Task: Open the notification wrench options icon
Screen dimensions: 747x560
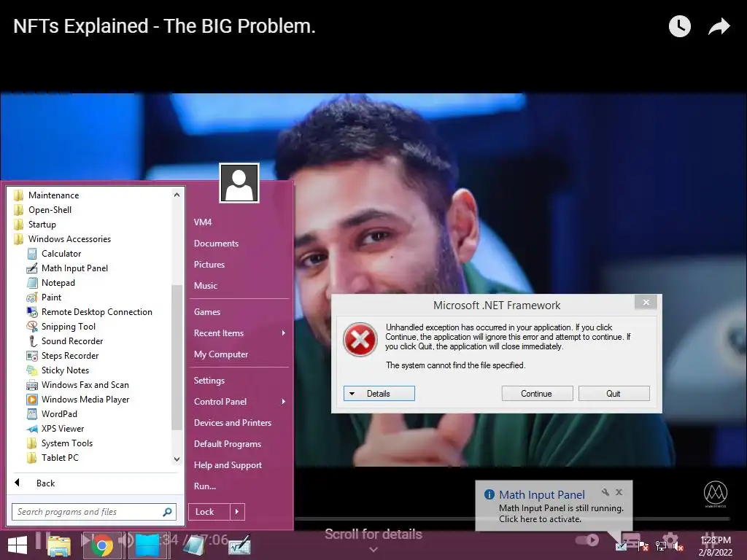Action: click(605, 492)
